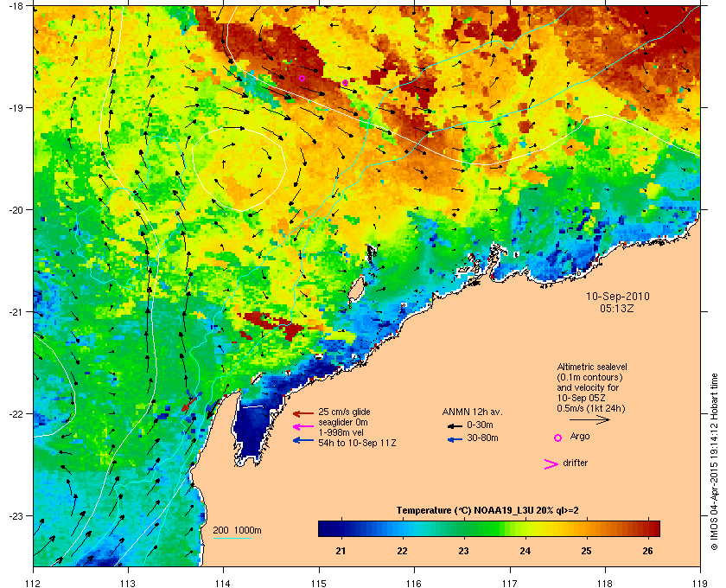The image size is (726, 588).
Task: Click the '30-80m' depth label
Action: coord(482,438)
